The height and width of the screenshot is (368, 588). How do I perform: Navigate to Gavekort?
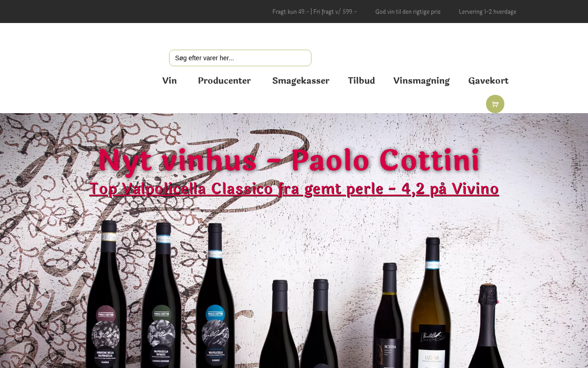[x=488, y=80]
